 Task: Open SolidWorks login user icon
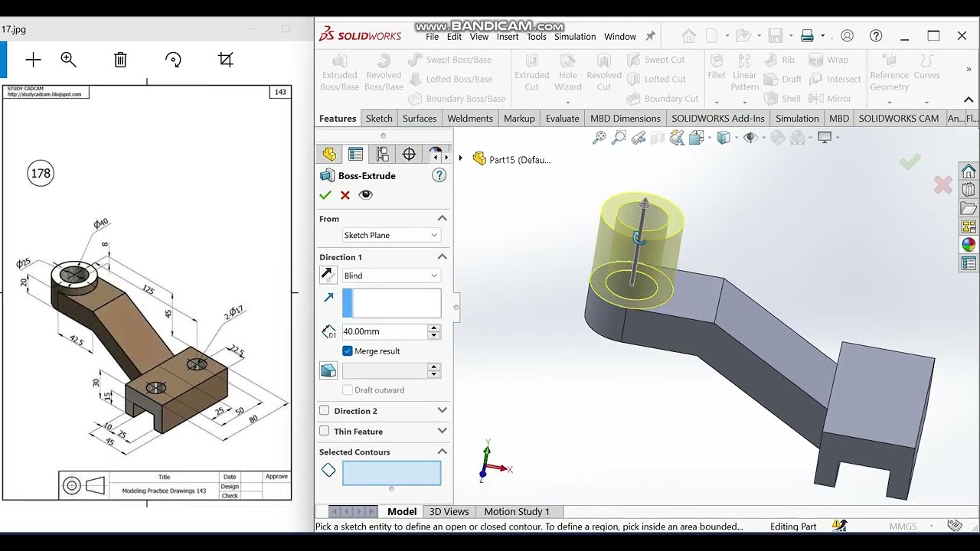847,36
